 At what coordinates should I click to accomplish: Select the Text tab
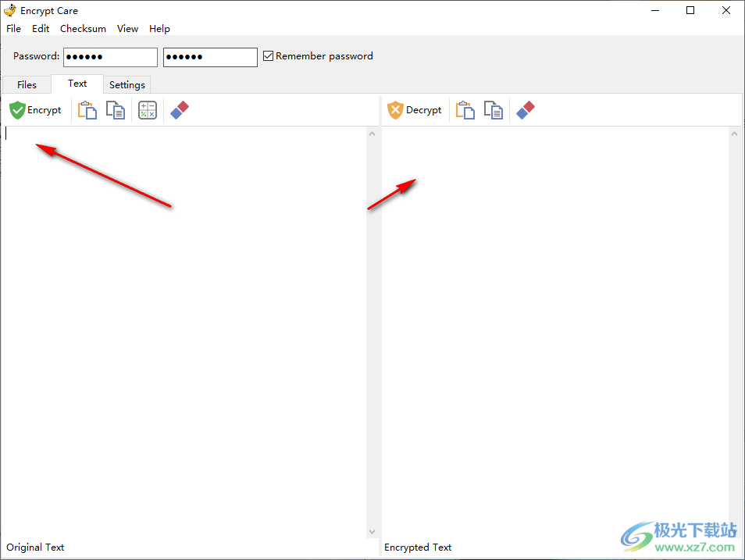pos(77,84)
